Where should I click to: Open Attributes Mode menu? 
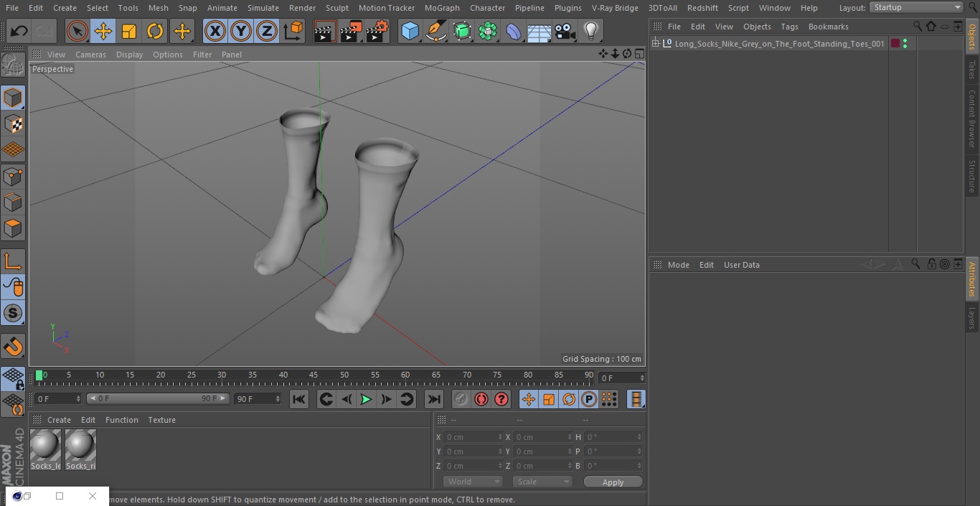click(x=679, y=265)
